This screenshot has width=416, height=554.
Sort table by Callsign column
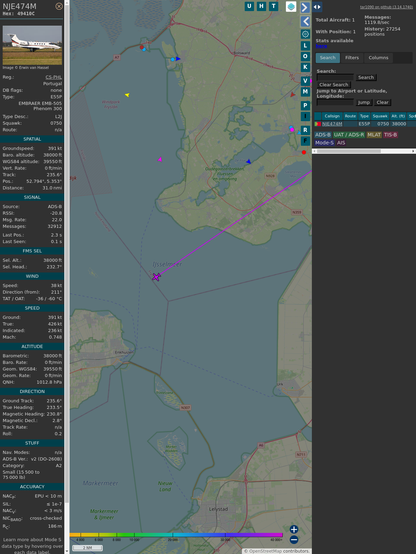coord(332,116)
